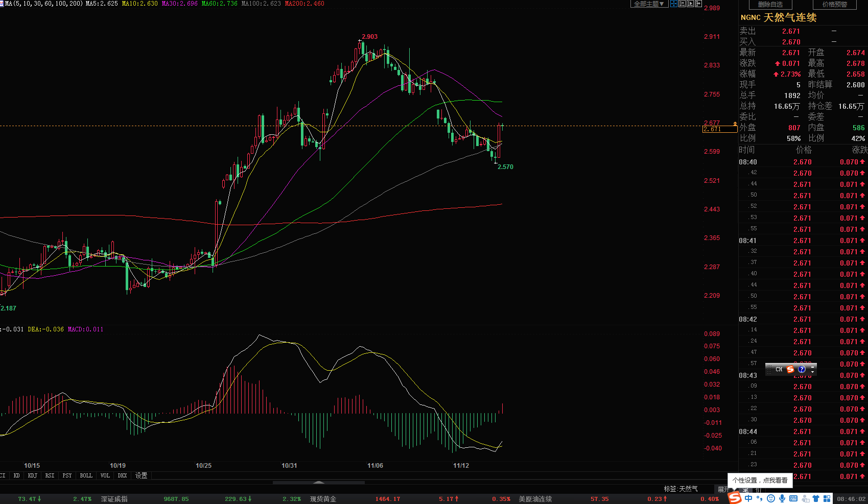Click the triangle handle on horizontal scrollbar
The image size is (868, 504).
[x=319, y=482]
